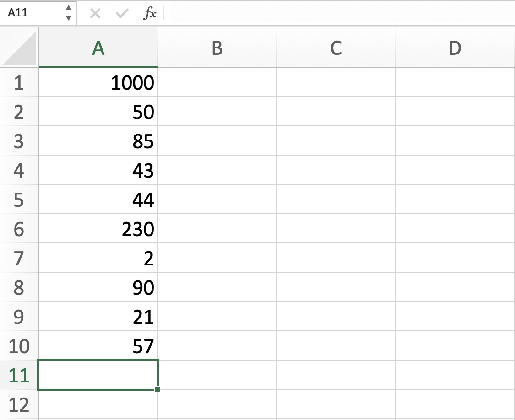Select column B header
515x420 pixels.
[217, 48]
